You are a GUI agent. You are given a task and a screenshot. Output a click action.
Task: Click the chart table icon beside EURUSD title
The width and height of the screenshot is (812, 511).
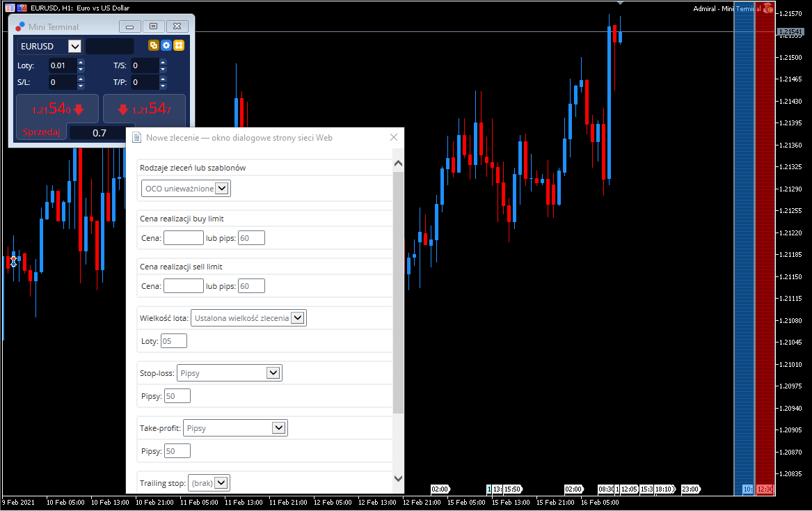(x=10, y=8)
